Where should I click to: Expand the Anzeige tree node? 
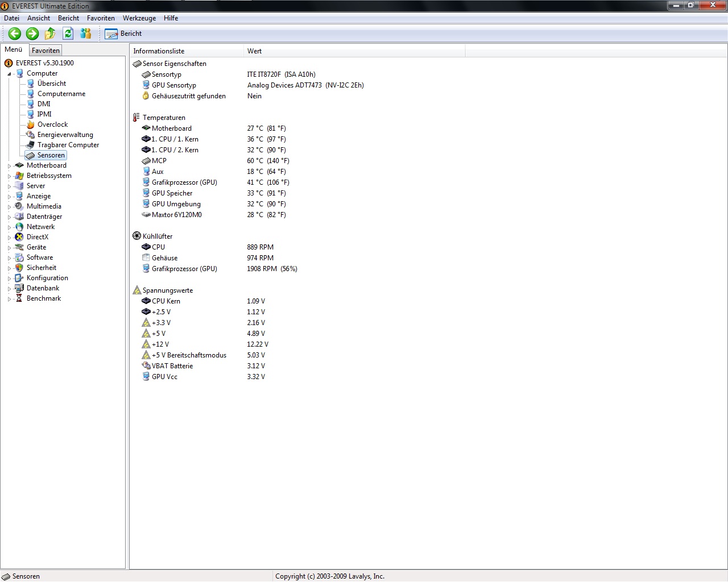pos(9,197)
